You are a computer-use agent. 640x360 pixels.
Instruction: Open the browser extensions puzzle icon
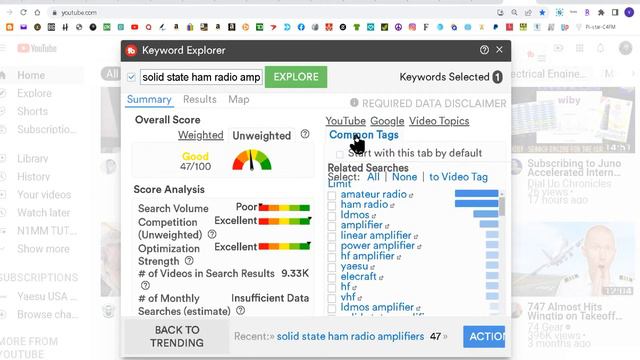[x=601, y=13]
